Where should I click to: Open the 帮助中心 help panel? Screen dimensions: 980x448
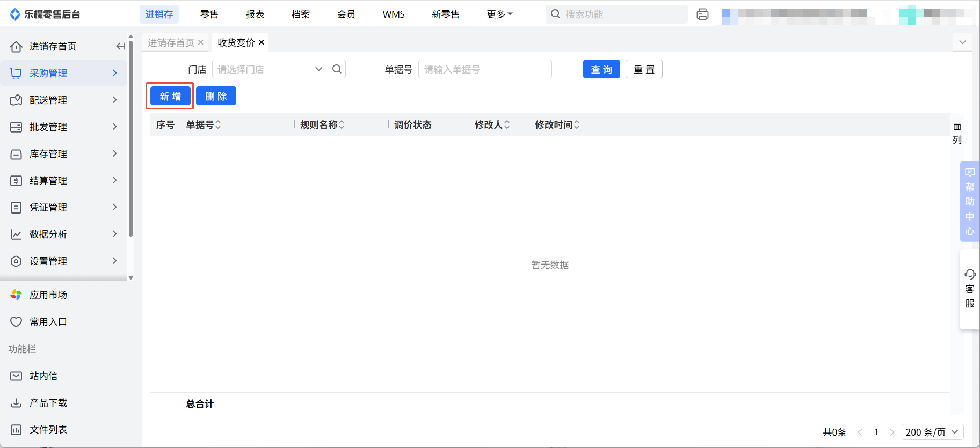(969, 202)
